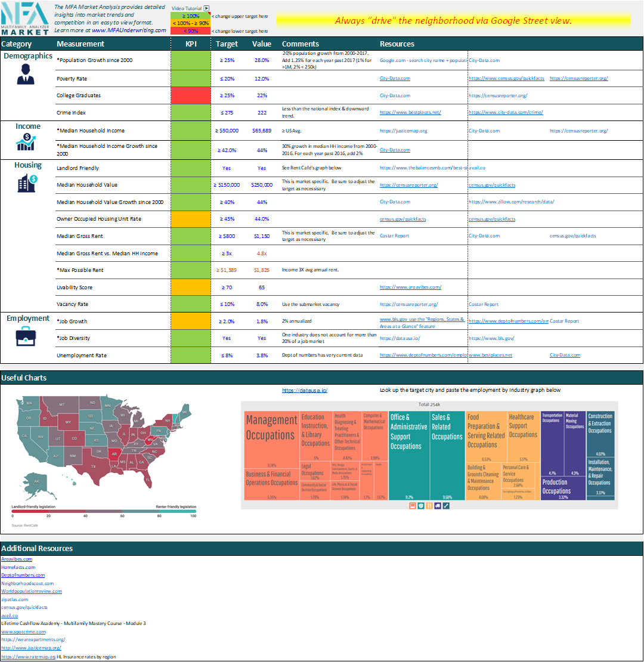Screen dimensions: 644x662
Task: Click the MFA Market logo
Action: click(x=25, y=18)
